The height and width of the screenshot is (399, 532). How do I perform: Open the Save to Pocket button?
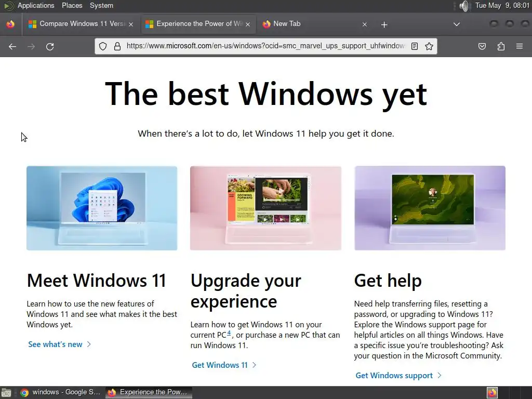[x=482, y=46]
